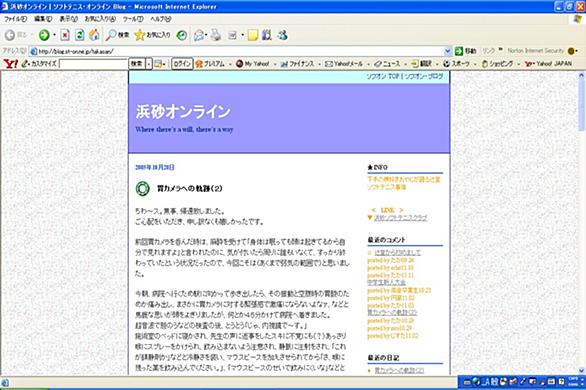
Task: Open the 編集(E) menu
Action: (43, 19)
